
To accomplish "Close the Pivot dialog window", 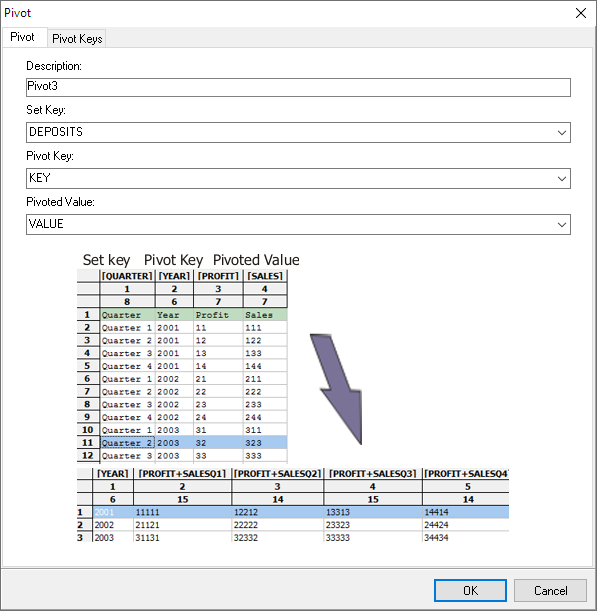I will click(580, 13).
